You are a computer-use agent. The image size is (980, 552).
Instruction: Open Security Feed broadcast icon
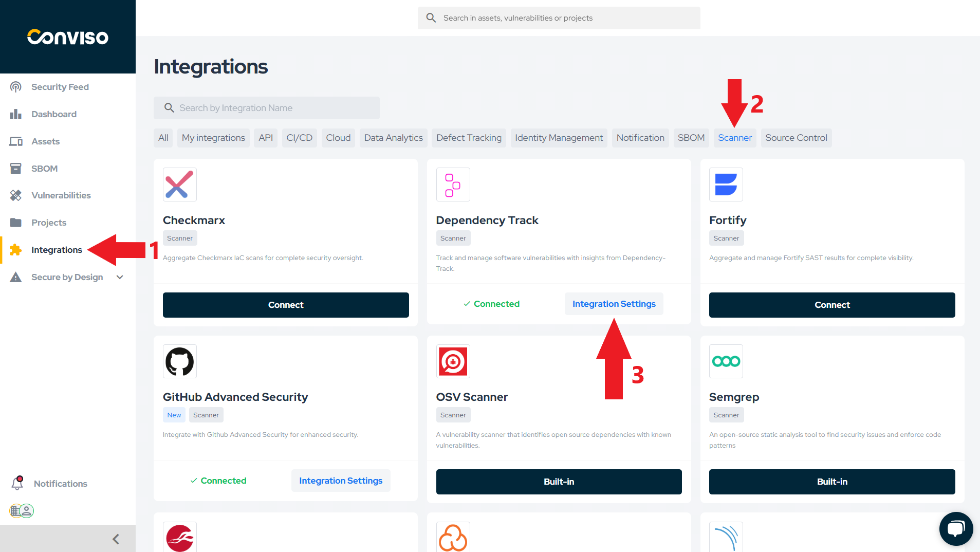[x=16, y=87]
